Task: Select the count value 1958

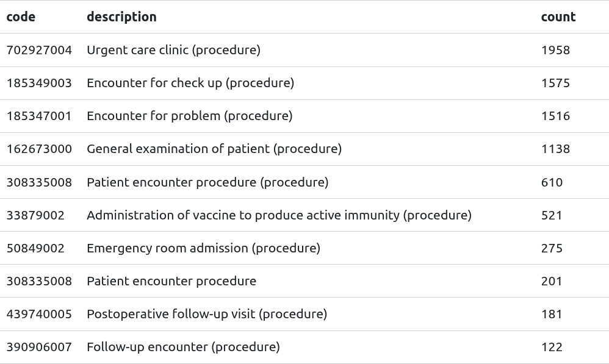Action: [555, 50]
